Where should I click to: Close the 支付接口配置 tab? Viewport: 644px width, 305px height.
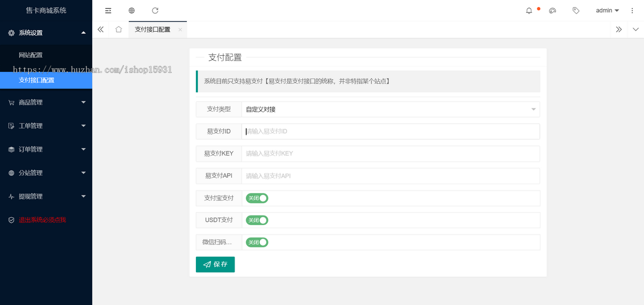180,30
